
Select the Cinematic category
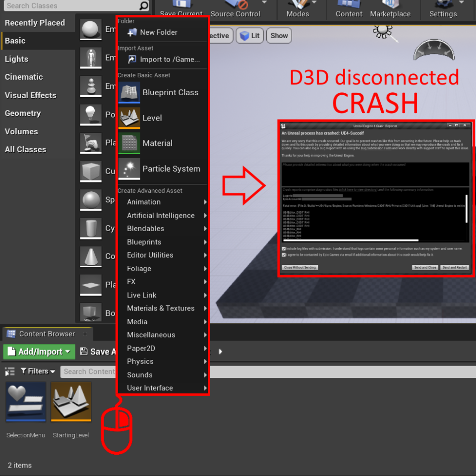(38, 77)
